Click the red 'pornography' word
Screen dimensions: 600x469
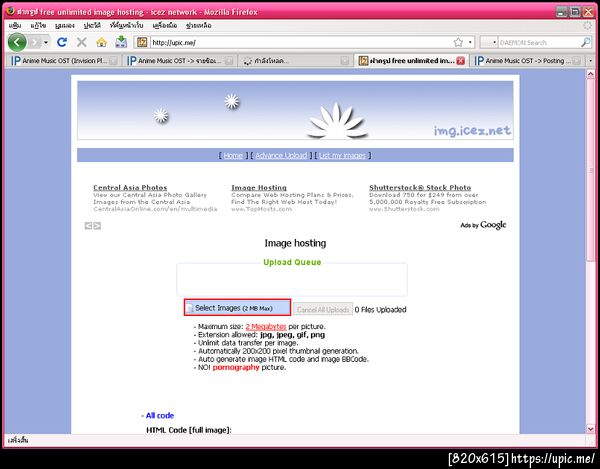coord(236,367)
